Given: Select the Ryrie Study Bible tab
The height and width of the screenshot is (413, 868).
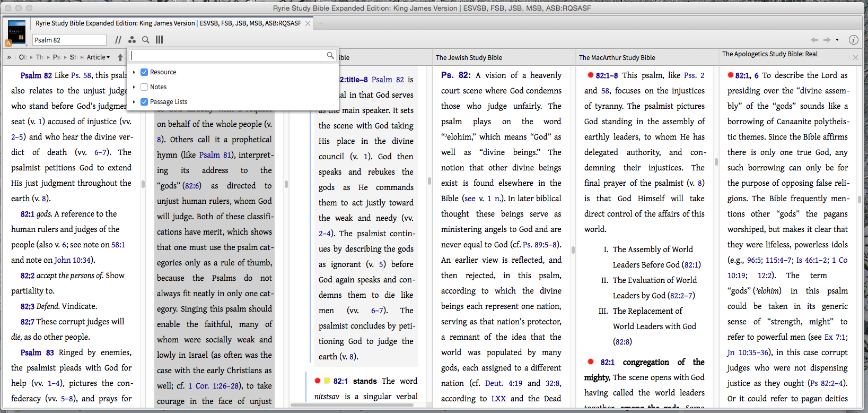Looking at the screenshot, I should tap(168, 23).
